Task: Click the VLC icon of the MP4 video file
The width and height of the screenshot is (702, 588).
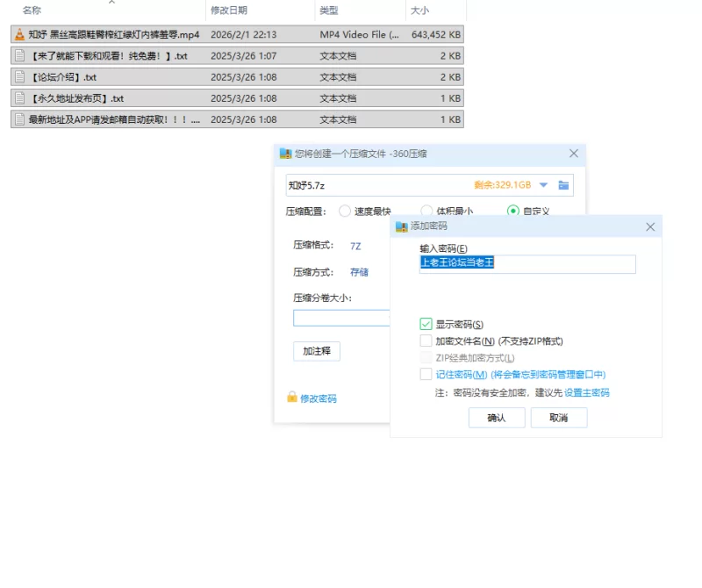Action: tap(19, 35)
